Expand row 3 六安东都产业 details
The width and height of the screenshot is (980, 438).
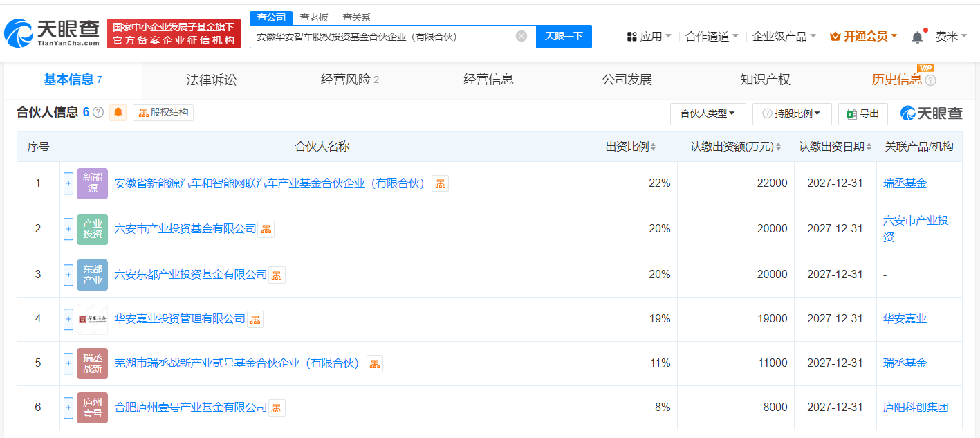point(68,275)
